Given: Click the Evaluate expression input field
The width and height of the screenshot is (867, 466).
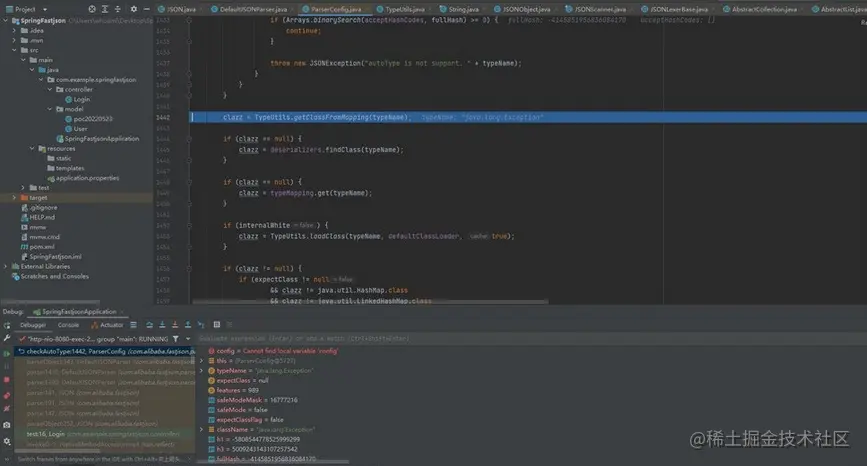Looking at the screenshot, I should (531, 338).
